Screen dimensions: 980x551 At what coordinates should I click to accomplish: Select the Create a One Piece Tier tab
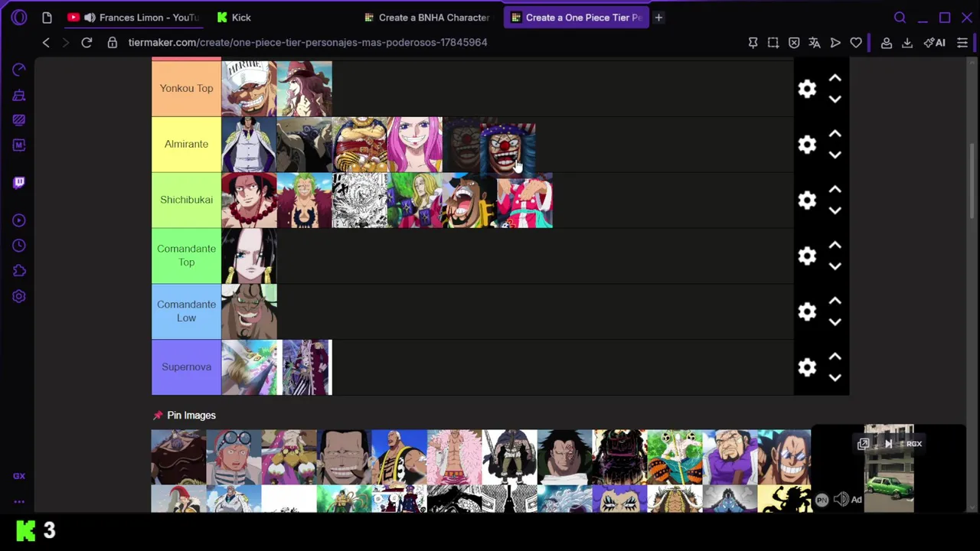click(x=576, y=17)
